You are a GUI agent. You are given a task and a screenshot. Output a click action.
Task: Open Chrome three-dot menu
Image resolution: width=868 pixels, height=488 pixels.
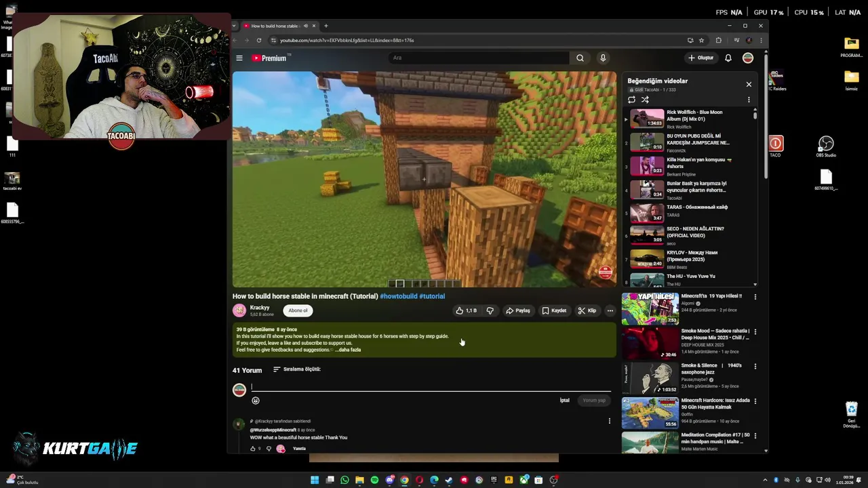pos(761,41)
